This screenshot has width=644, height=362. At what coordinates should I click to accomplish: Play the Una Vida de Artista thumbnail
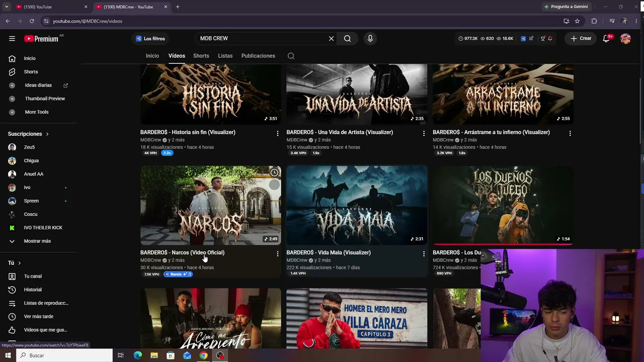coord(357,94)
